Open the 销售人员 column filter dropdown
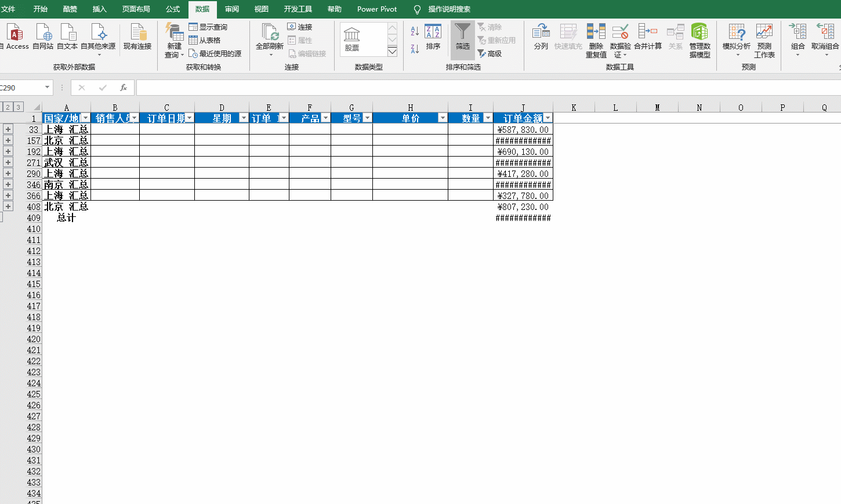Viewport: 841px width, 504px height. click(134, 118)
